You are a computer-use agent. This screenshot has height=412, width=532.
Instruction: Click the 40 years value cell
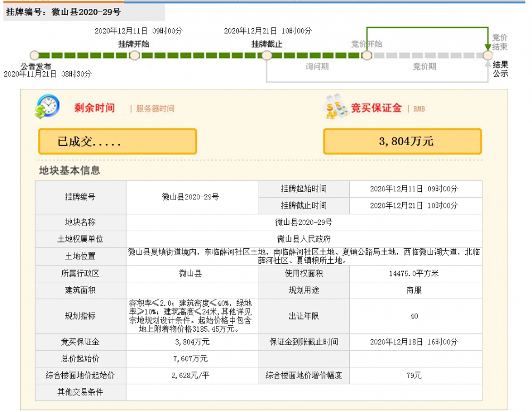point(416,316)
